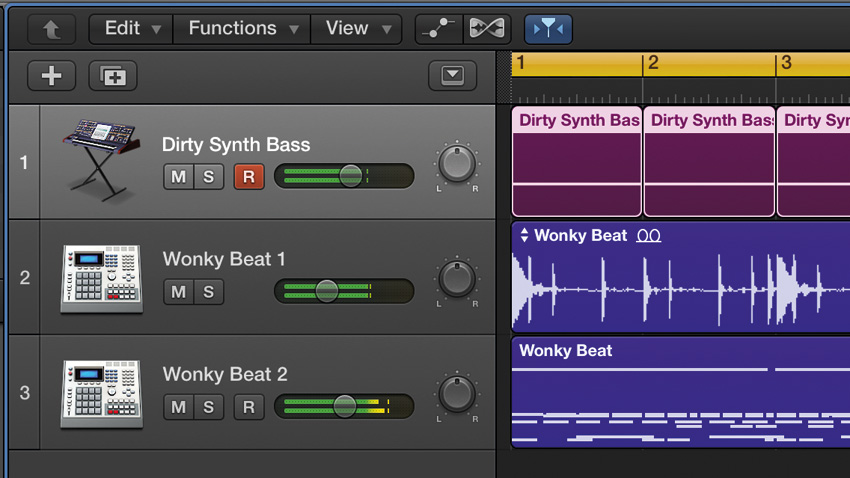Screen dimensions: 850x478
Task: Record-enable the Wonky Beat 2 track
Action: coord(249,407)
